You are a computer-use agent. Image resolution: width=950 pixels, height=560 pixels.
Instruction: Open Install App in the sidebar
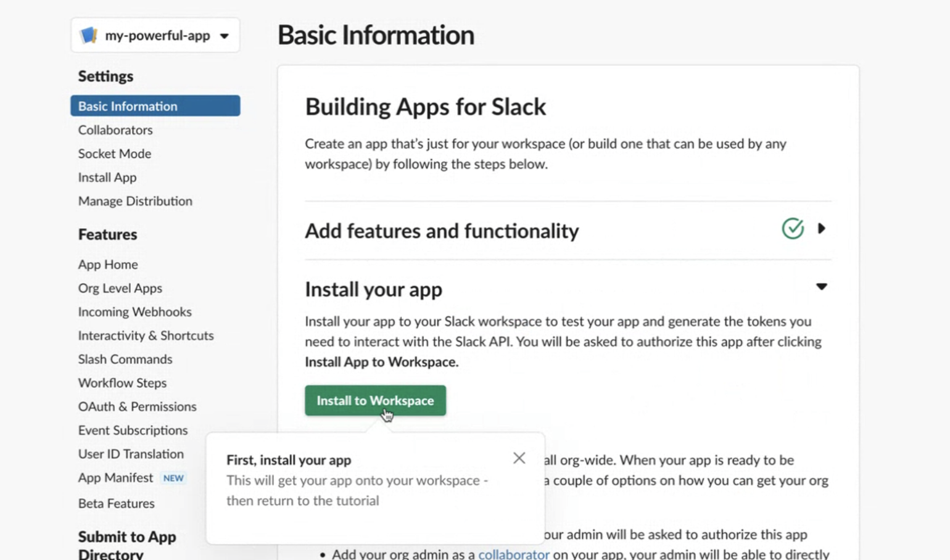[107, 178]
